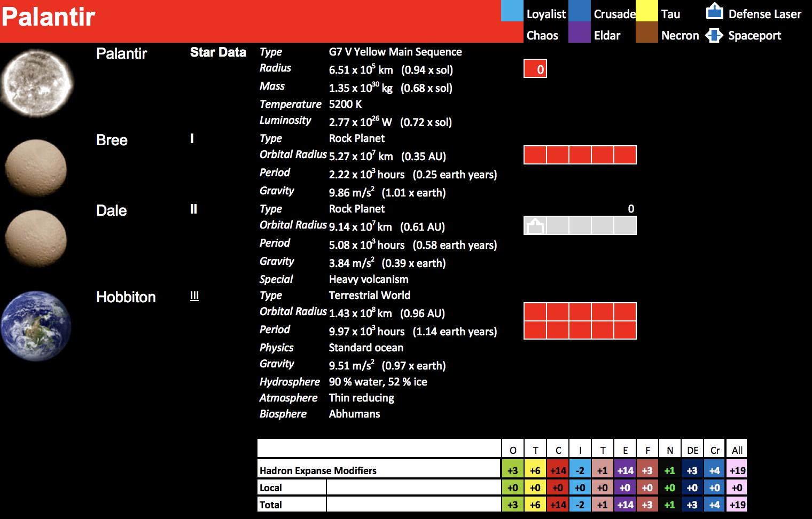Click Dale's 'Heavy volcanism' special value
Image resolution: width=812 pixels, height=519 pixels.
click(369, 279)
